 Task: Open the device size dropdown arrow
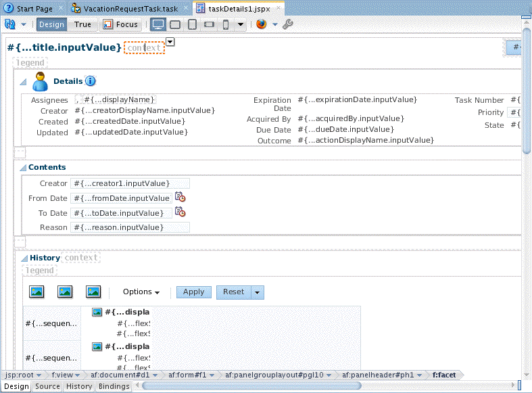point(241,24)
